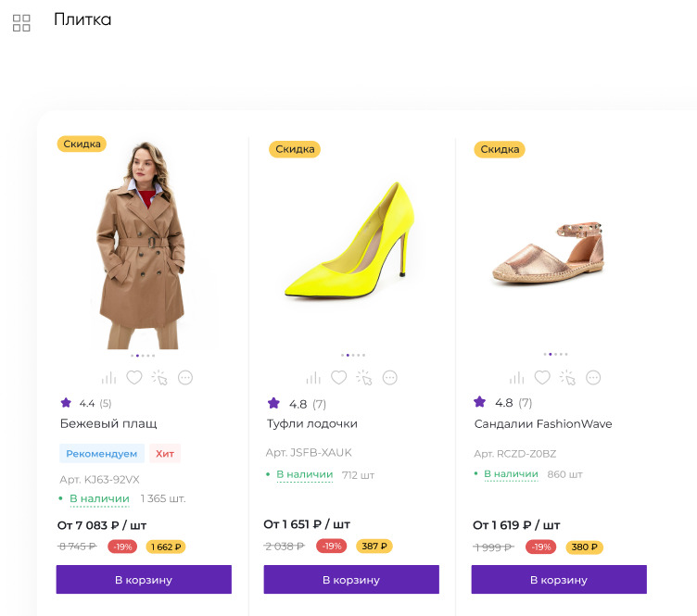Compare FashionWave sandals using chart icon

tap(516, 378)
